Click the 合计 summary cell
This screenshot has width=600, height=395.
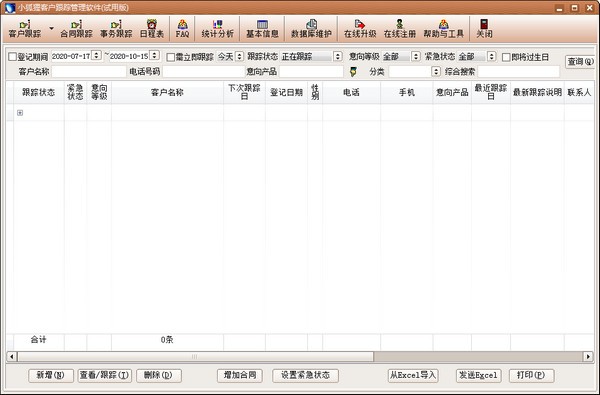(39, 340)
